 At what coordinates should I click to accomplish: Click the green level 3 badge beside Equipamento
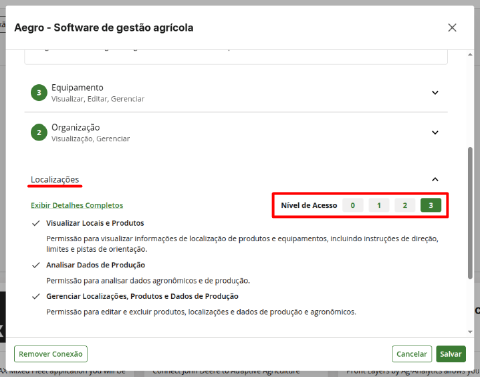click(x=39, y=93)
